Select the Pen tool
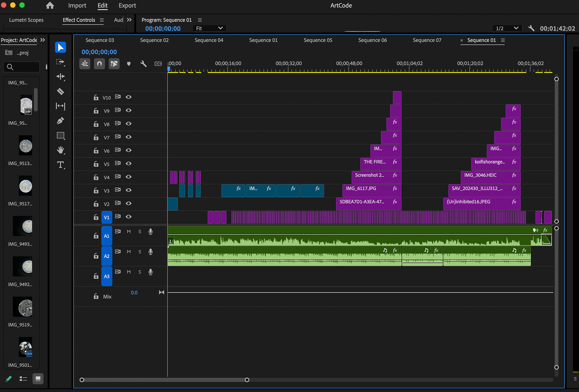 pyautogui.click(x=60, y=121)
